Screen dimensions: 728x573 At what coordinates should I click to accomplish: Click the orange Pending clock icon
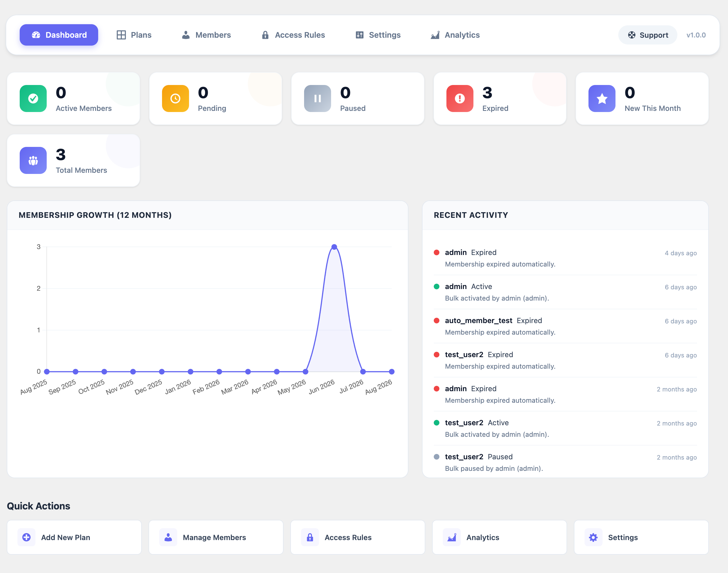tap(175, 98)
